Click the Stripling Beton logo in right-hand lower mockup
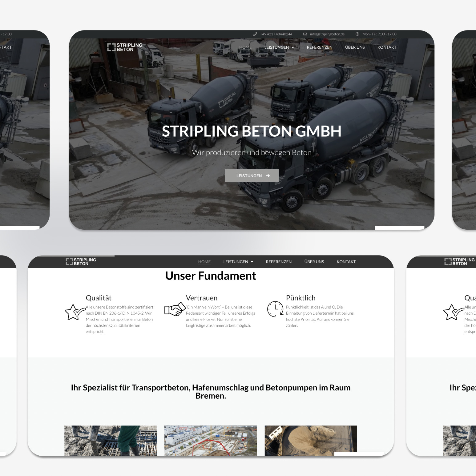Viewport: 476px width, 476px height. click(460, 262)
